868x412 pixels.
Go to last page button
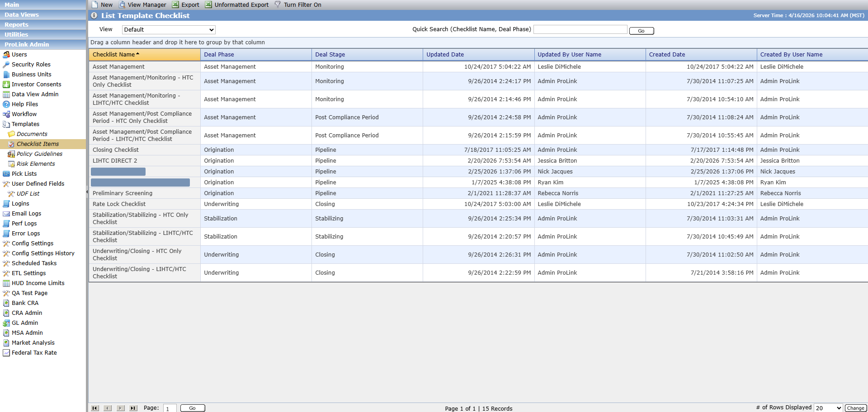[x=133, y=408]
